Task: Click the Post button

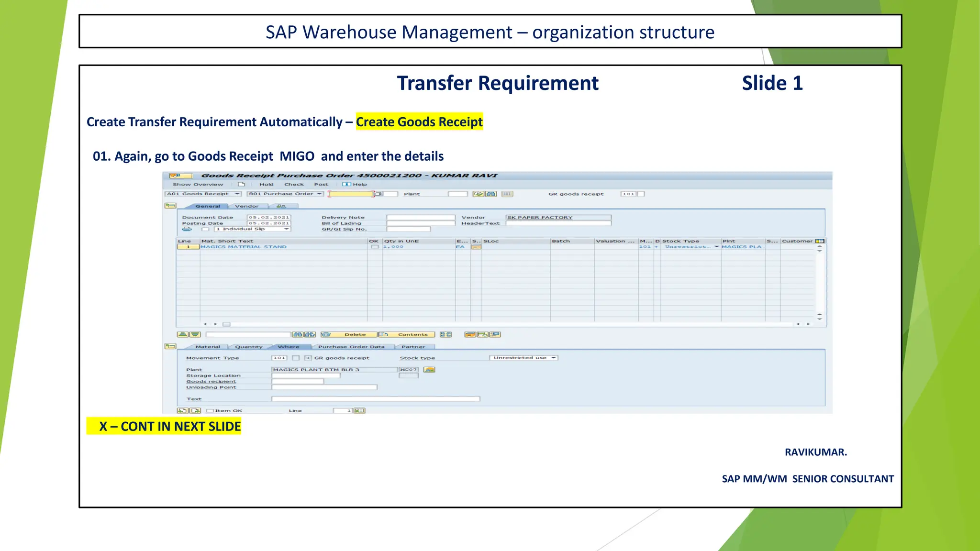Action: [x=321, y=184]
